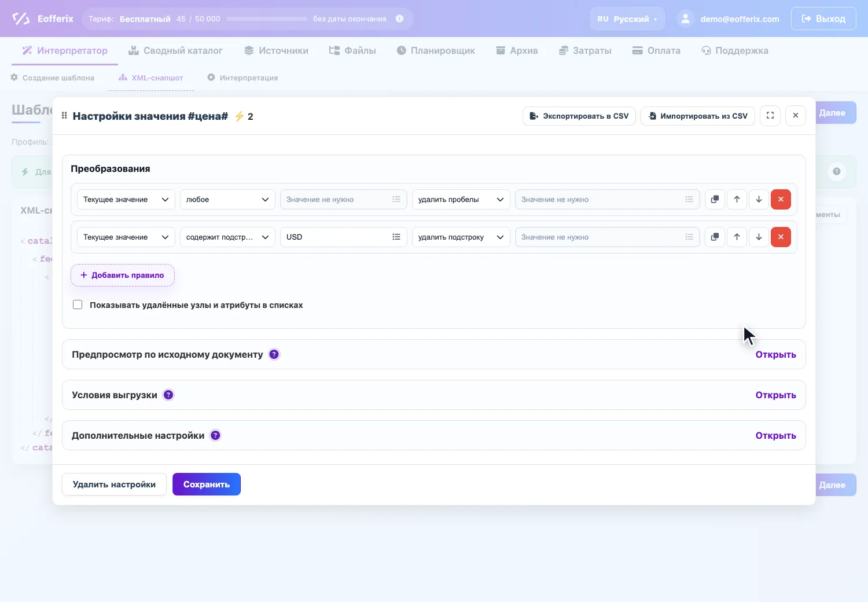Go to the Файлы tab
The height and width of the screenshot is (602, 868).
tap(352, 50)
